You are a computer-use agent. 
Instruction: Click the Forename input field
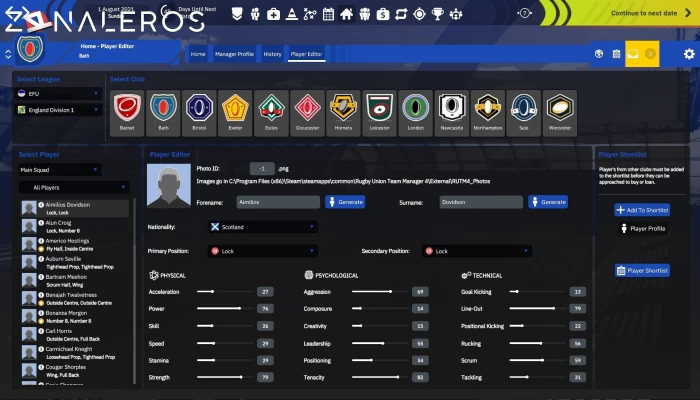[x=278, y=202]
